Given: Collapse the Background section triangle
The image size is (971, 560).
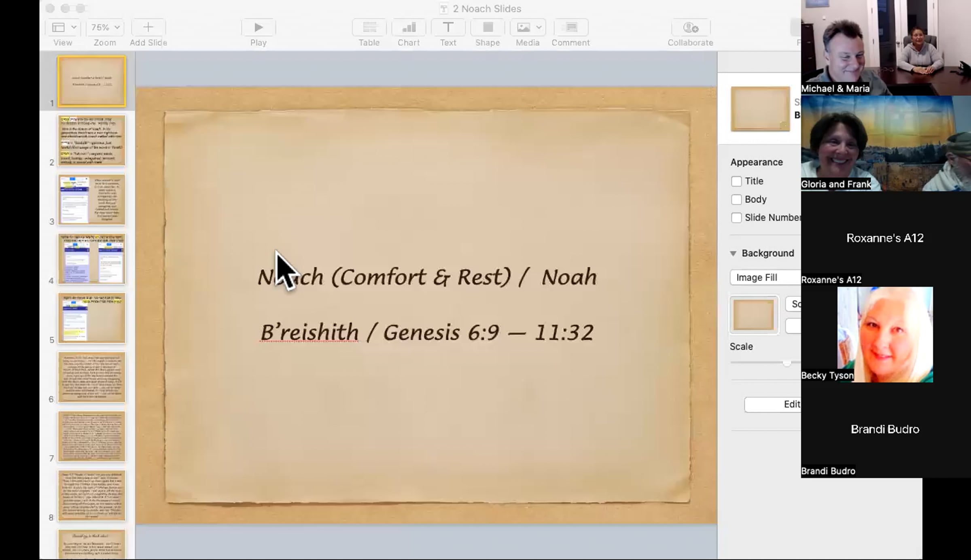Looking at the screenshot, I should [x=733, y=253].
